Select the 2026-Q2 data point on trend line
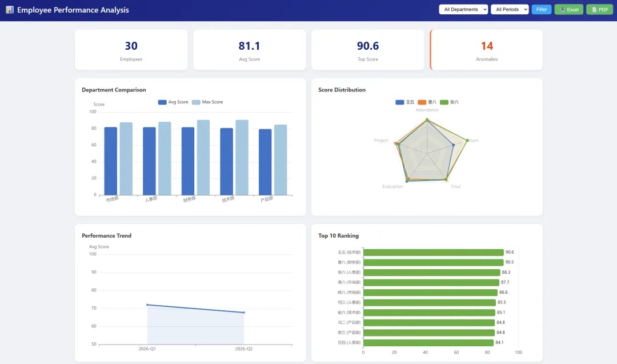 [244, 313]
